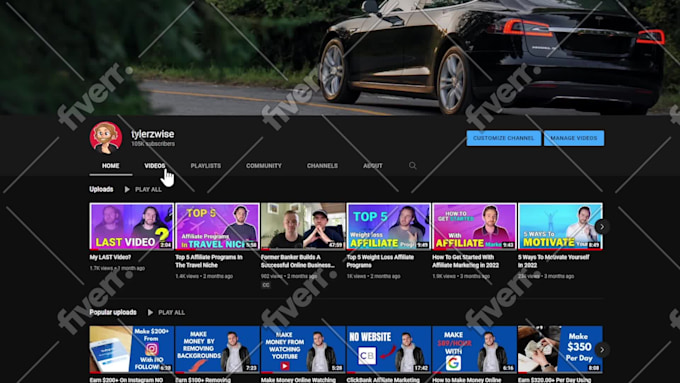Expand Uploads row with next arrow

tap(602, 226)
